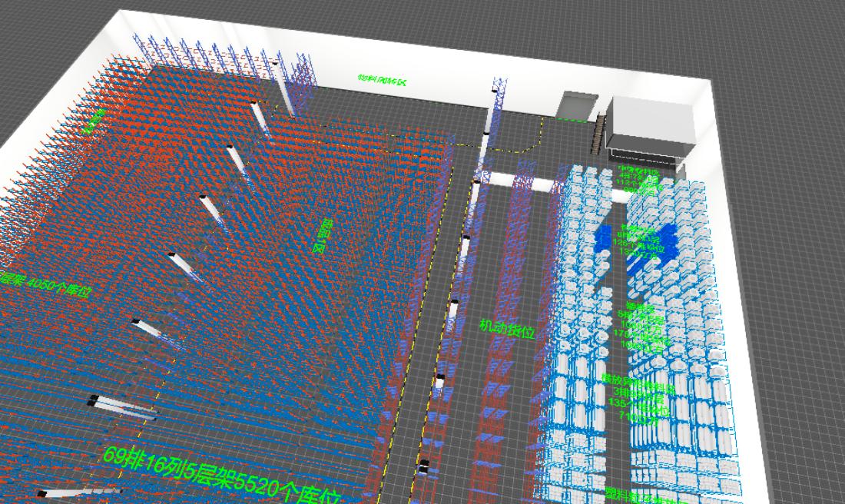
Task: Select the 横放异形物料区 label
Action: click(x=638, y=379)
